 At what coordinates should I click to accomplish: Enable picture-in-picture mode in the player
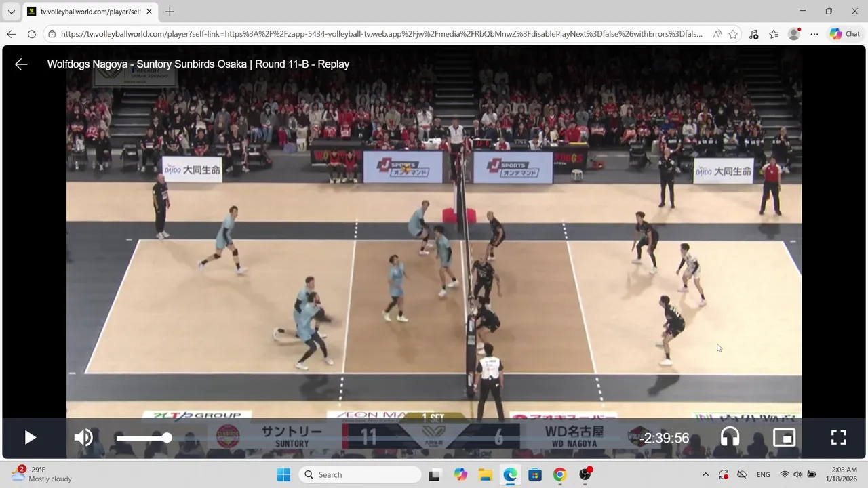pyautogui.click(x=784, y=437)
